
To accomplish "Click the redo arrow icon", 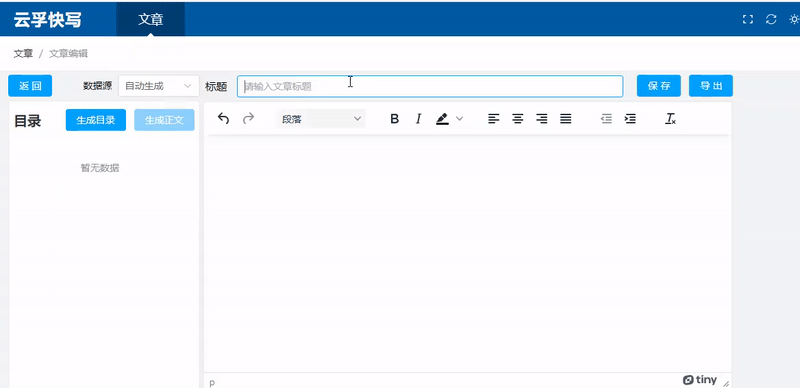I will point(248,119).
